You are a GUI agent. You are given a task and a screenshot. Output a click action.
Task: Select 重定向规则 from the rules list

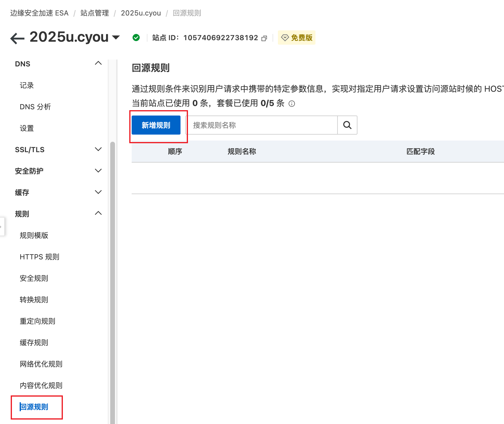pyautogui.click(x=37, y=321)
